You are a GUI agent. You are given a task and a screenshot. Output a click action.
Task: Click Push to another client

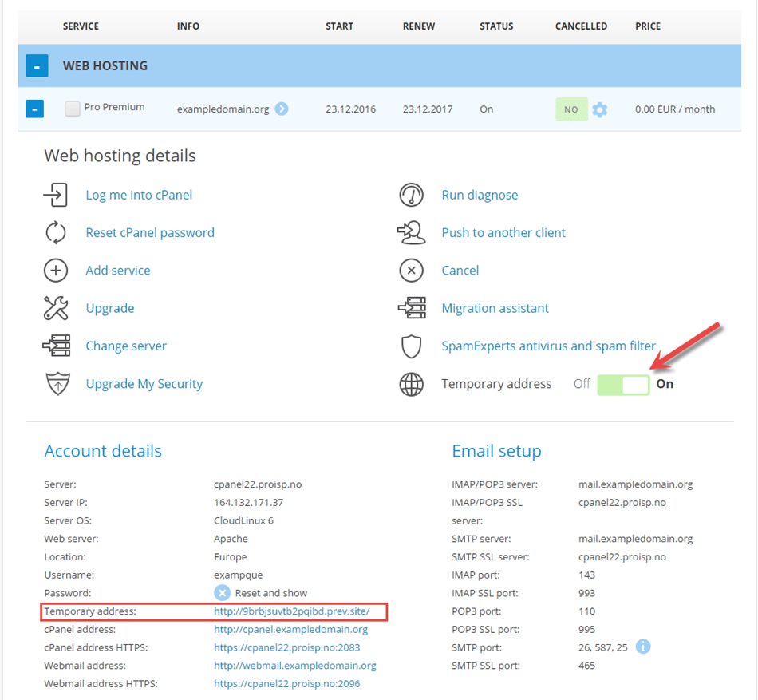pos(503,233)
